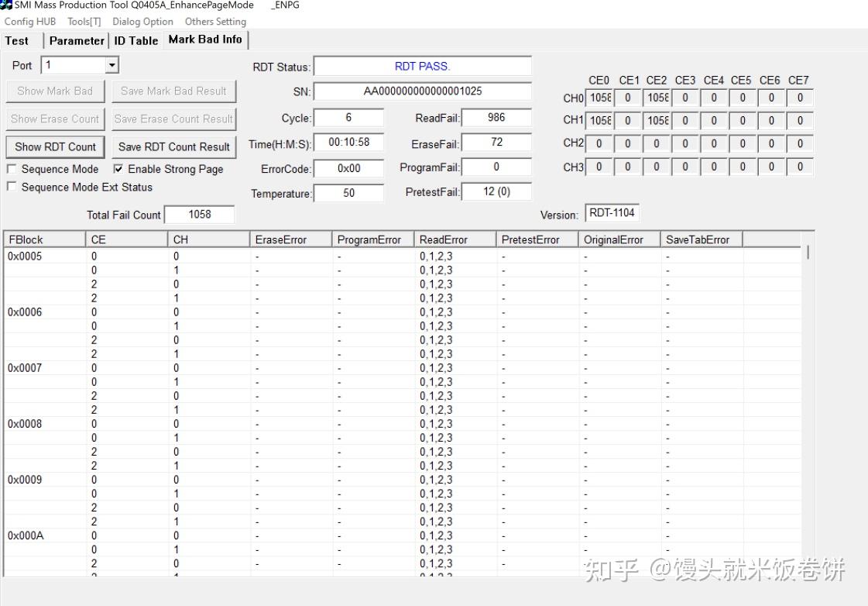Click the CH0 CE7 count cell
Image resolution: width=868 pixels, height=606 pixels.
pyautogui.click(x=800, y=98)
